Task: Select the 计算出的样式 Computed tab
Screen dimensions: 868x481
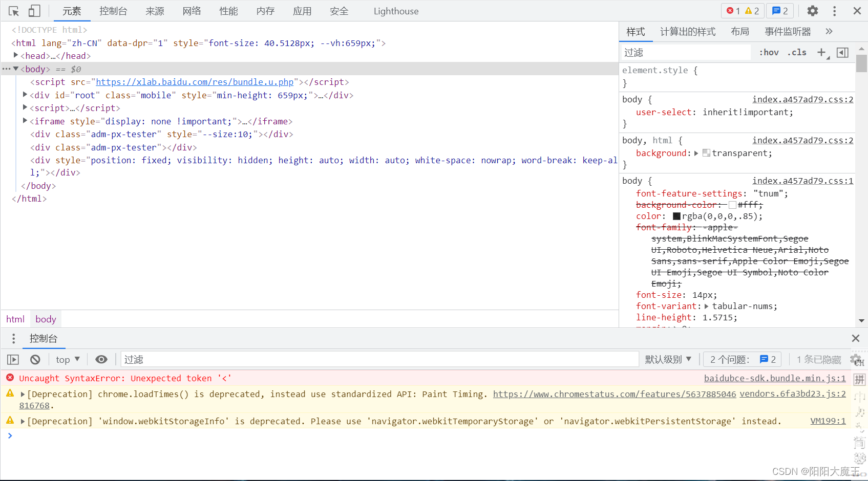Action: click(688, 32)
